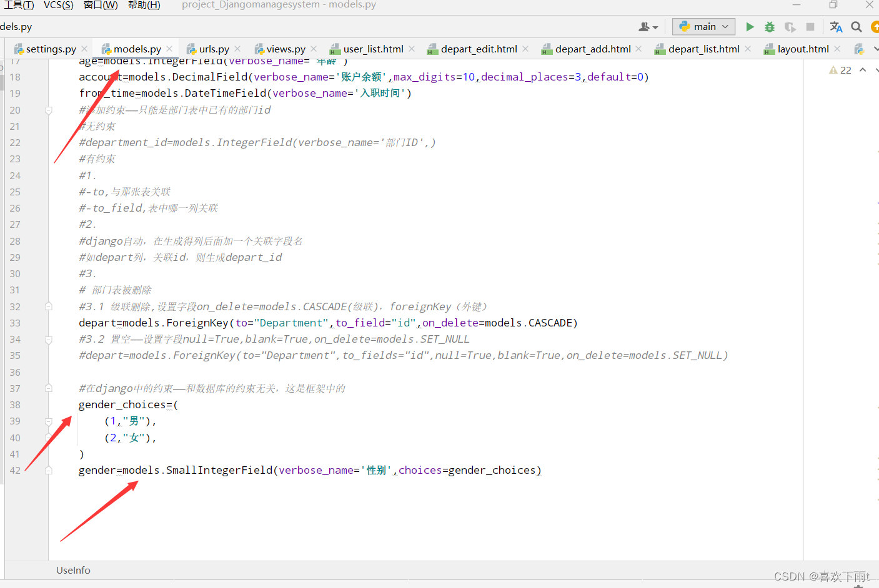Click line number 18 in gutter
Image resolution: width=879 pixels, height=588 pixels.
(x=15, y=77)
